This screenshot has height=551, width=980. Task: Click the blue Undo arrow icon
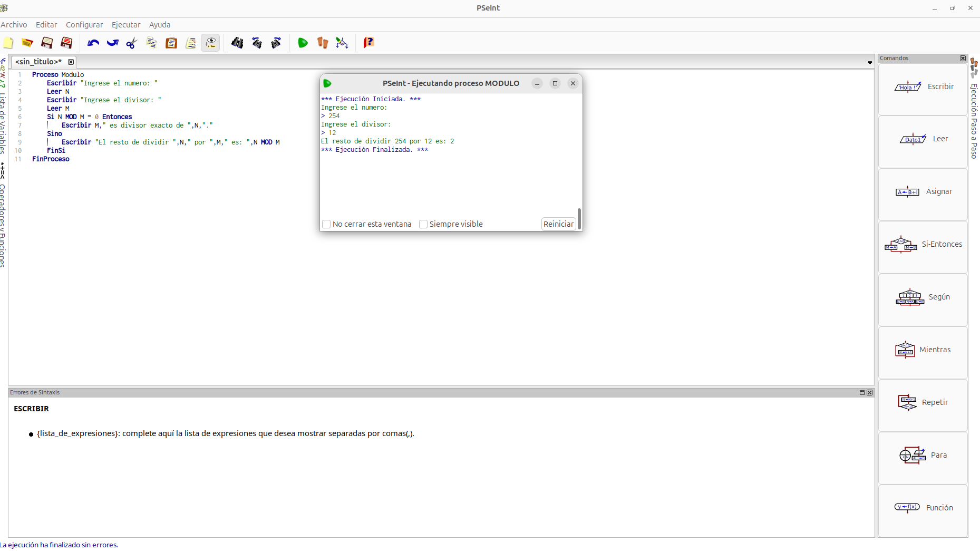93,43
